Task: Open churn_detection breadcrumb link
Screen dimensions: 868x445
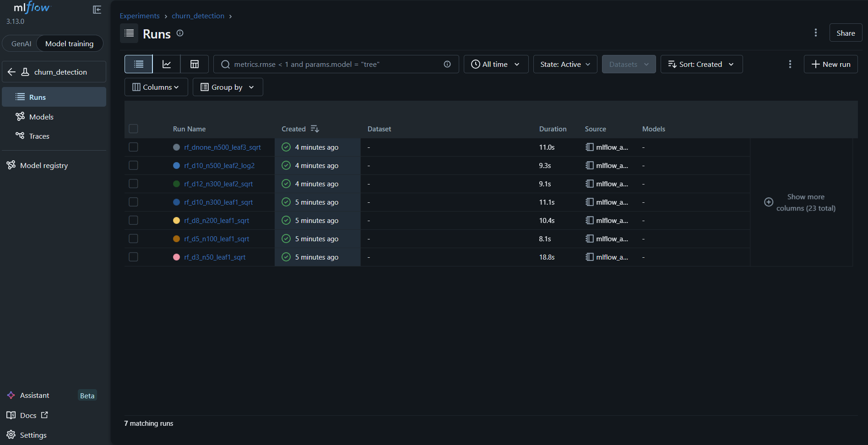Action: tap(198, 16)
